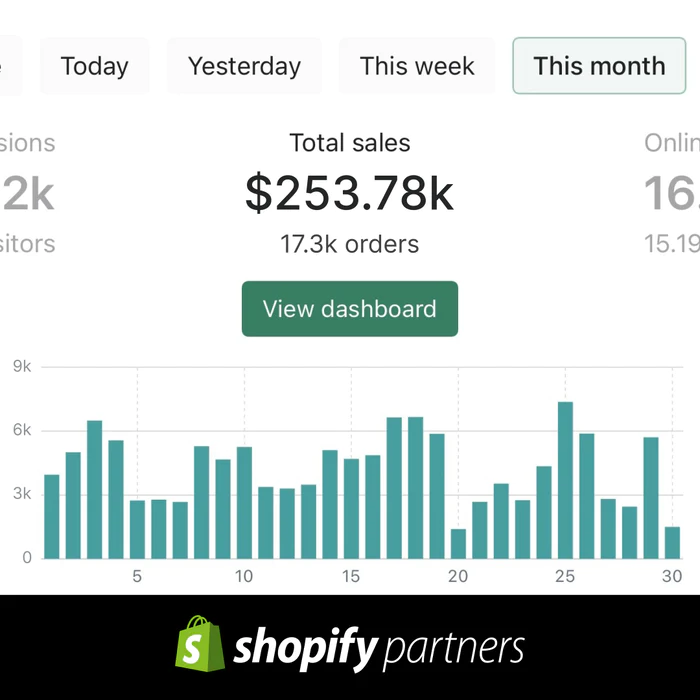Screen dimensions: 700x700
Task: Click the shopify partners logo text
Action: click(379, 648)
